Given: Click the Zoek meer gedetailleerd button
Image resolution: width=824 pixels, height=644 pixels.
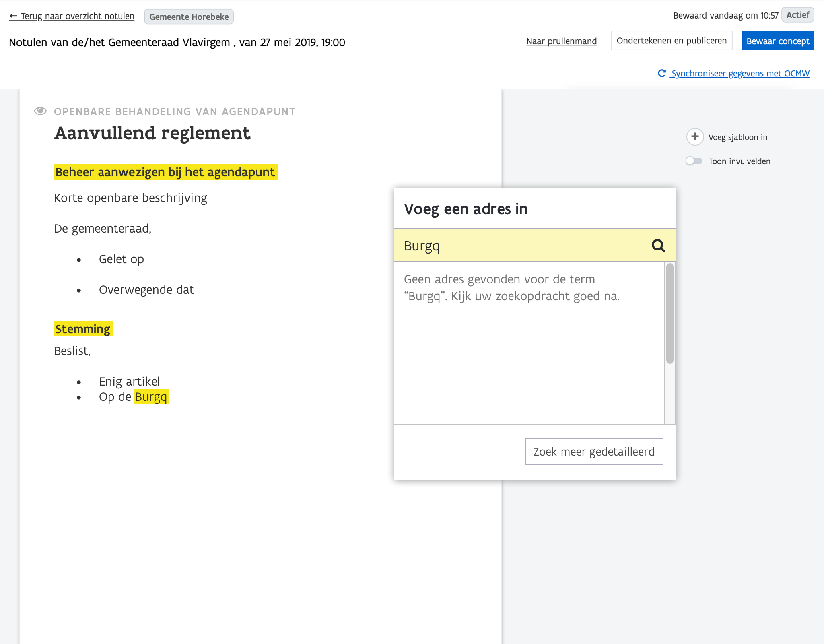Looking at the screenshot, I should [x=594, y=452].
